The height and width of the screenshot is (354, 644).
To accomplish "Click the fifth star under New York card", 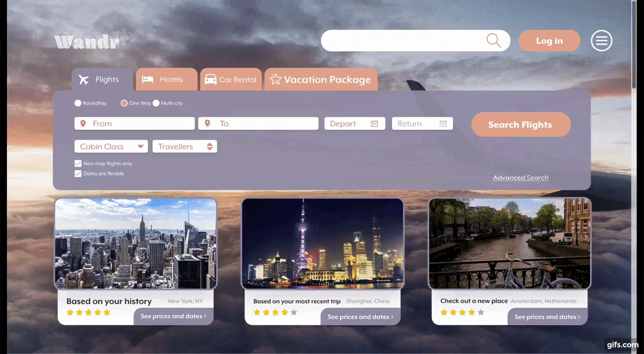I will [107, 312].
